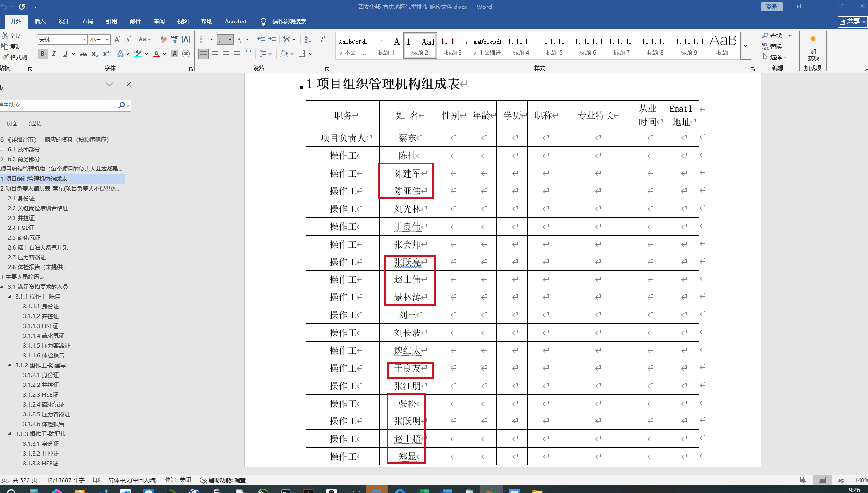Viewport: 868px width, 493px height.
Task: Increase paragraph indent
Action: 272,40
